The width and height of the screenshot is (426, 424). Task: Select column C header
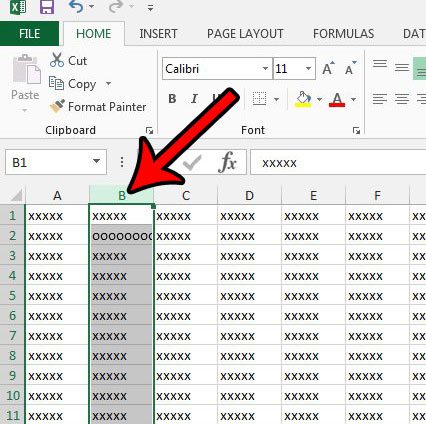(186, 195)
